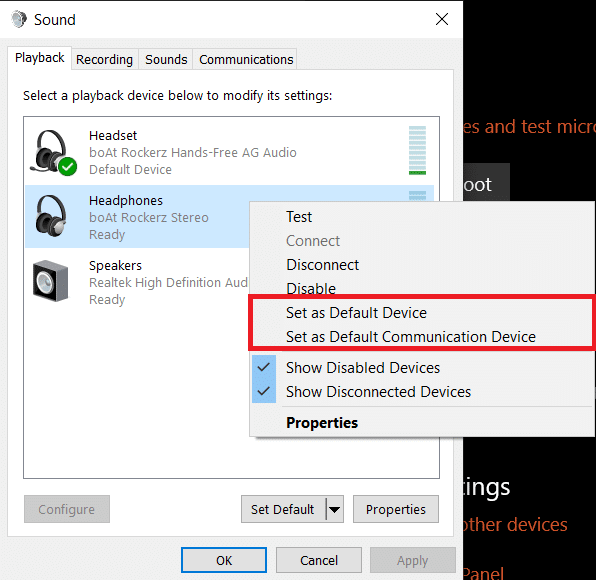Click the Set Default button
The height and width of the screenshot is (580, 596).
(283, 509)
